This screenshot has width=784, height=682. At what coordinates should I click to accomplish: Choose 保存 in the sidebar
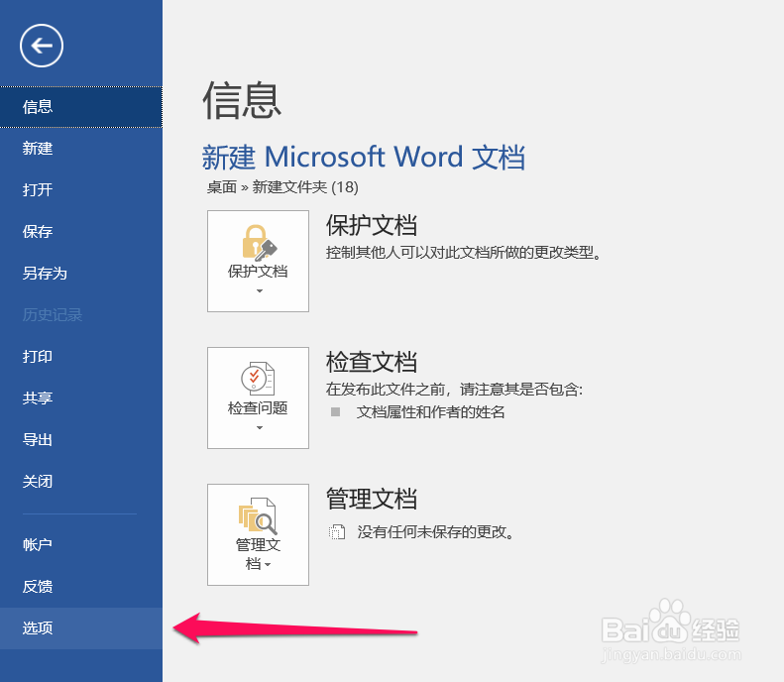click(81, 232)
